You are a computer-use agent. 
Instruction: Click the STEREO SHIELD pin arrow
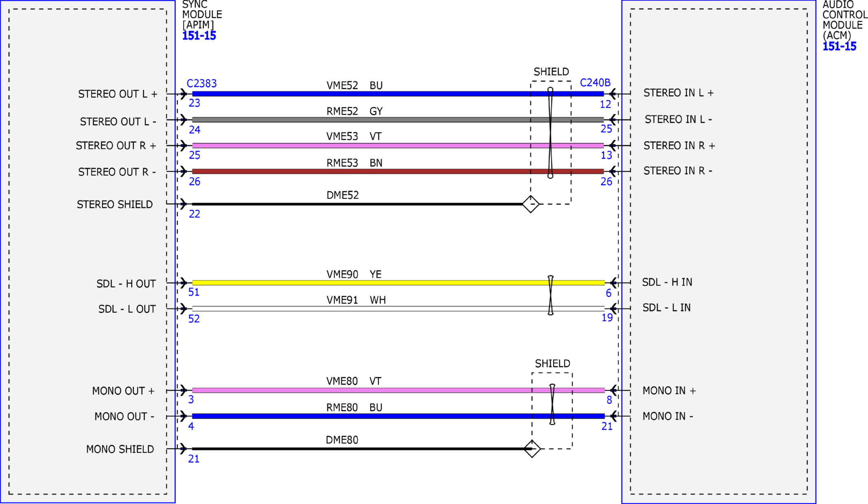pyautogui.click(x=183, y=204)
